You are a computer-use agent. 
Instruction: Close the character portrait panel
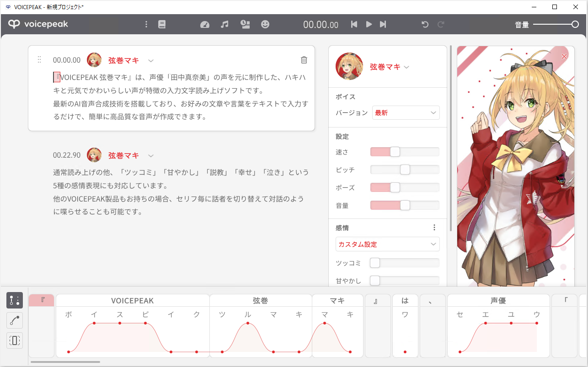pos(564,56)
